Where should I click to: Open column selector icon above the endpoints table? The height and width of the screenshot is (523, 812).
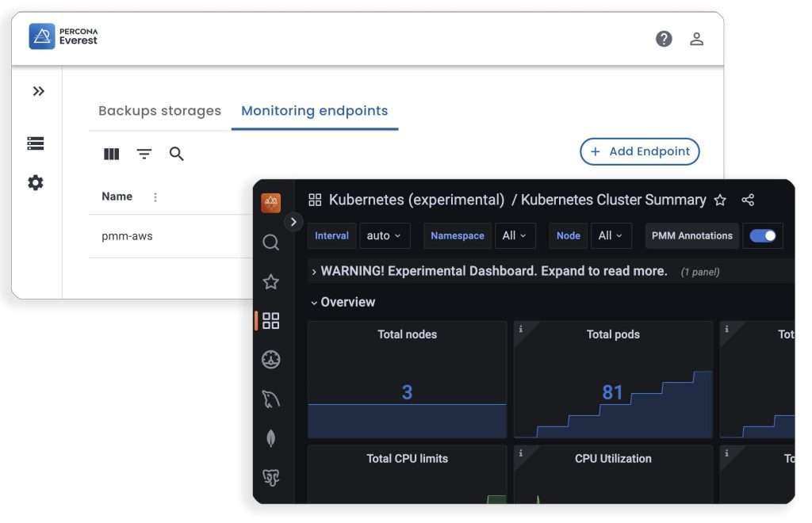pos(111,154)
